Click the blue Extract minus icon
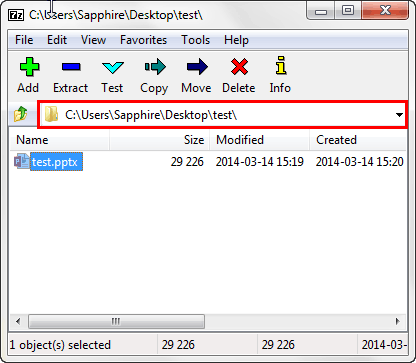This screenshot has width=416, height=363. (x=71, y=67)
